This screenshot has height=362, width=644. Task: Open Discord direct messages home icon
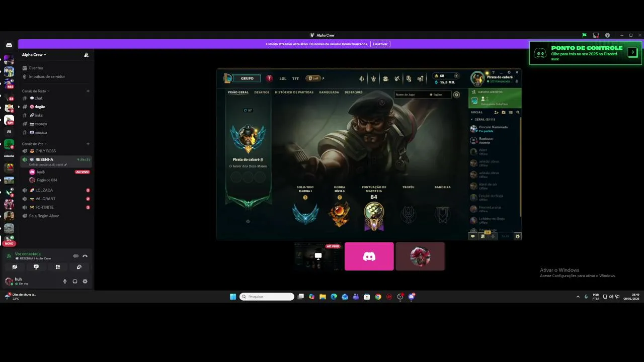(x=9, y=45)
